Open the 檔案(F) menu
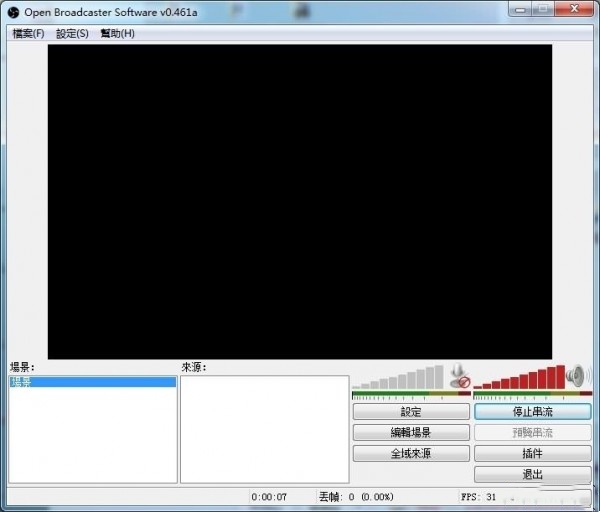This screenshot has height=512, width=600. (28, 33)
